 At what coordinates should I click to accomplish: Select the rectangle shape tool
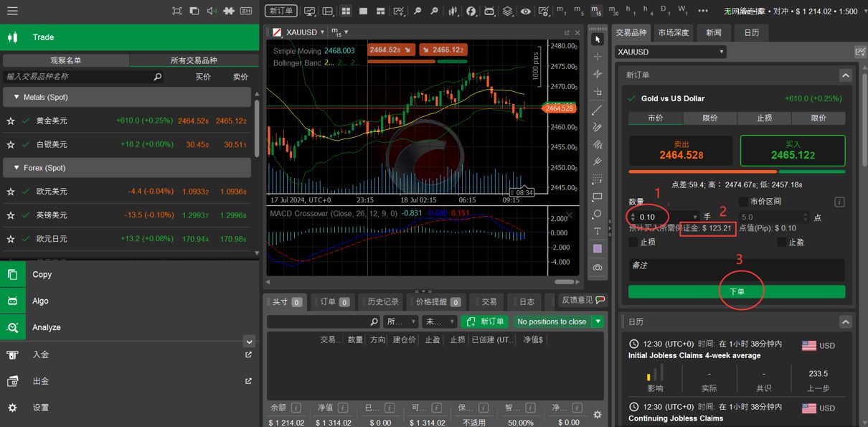click(598, 197)
